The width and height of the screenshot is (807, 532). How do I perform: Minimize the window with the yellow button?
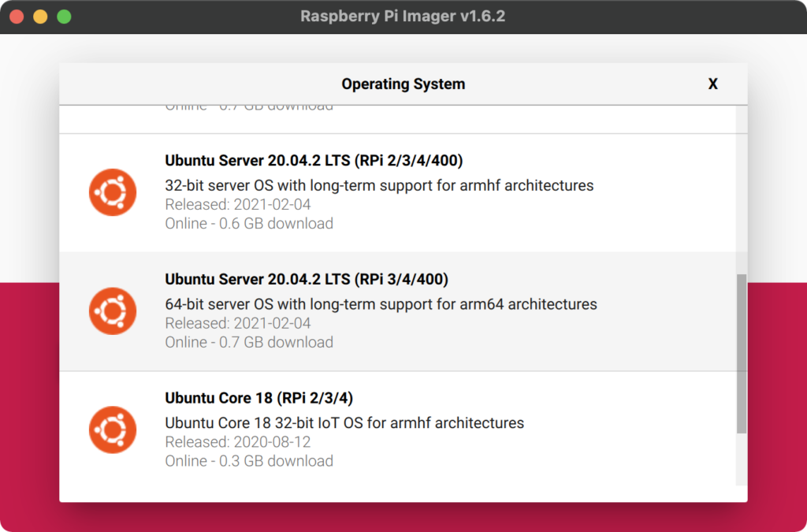[41, 17]
